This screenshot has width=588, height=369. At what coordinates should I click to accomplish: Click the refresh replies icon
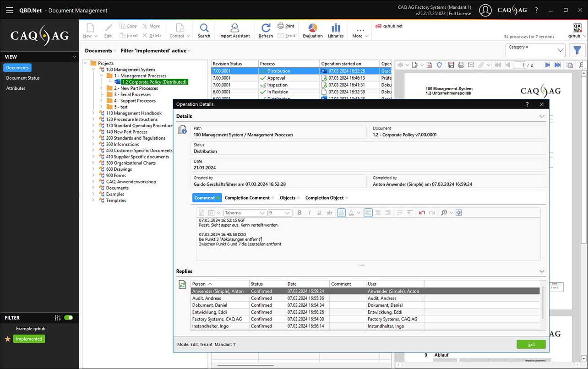pyautogui.click(x=182, y=284)
